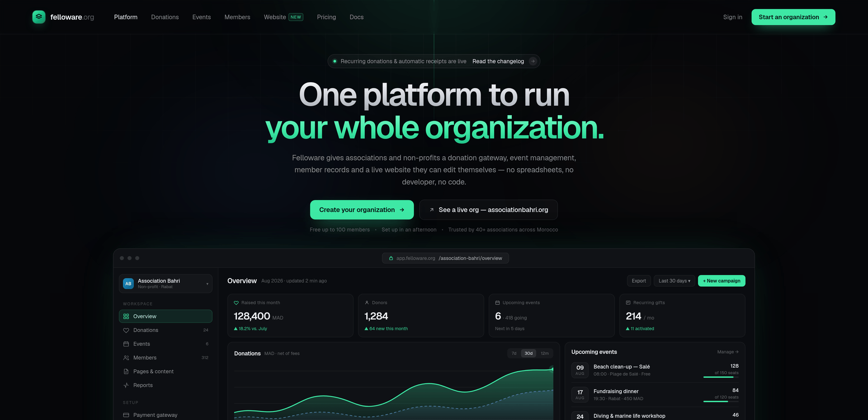Click the Donations heart icon in sidebar
This screenshot has width=868, height=420.
tap(126, 330)
